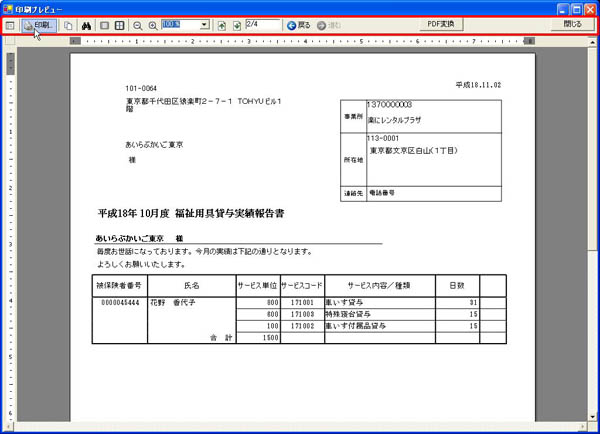Click insured number 0000045444
Image resolution: width=600 pixels, height=434 pixels.
click(120, 303)
